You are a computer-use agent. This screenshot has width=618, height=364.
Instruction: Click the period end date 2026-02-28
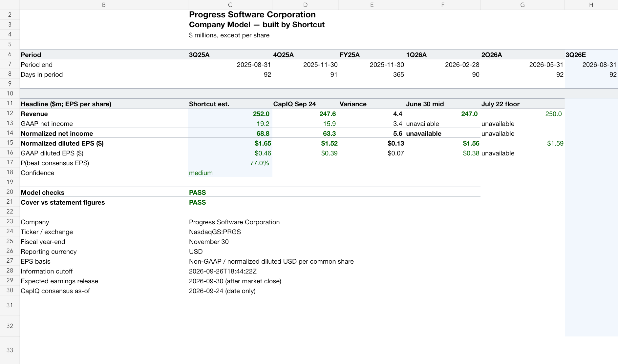pyautogui.click(x=462, y=65)
